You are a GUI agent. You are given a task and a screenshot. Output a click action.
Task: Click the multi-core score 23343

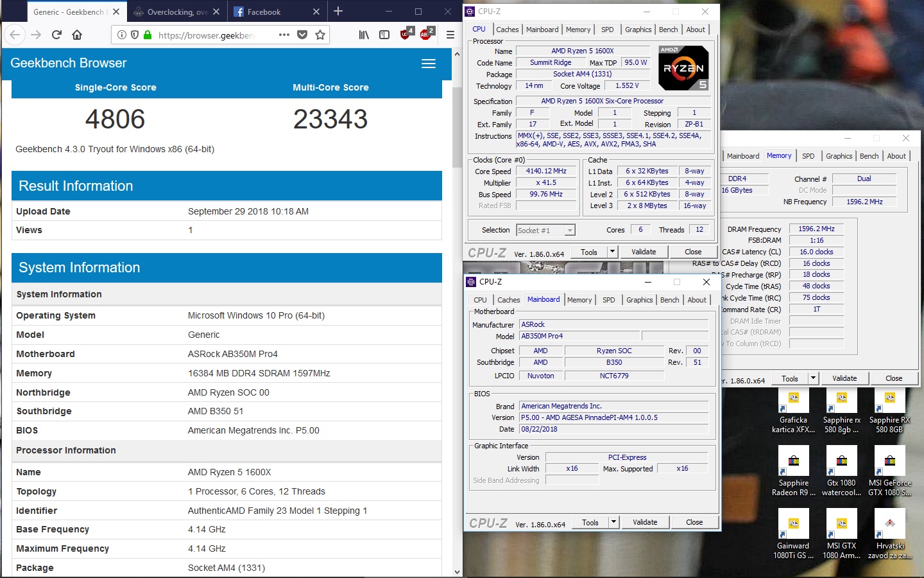click(330, 119)
